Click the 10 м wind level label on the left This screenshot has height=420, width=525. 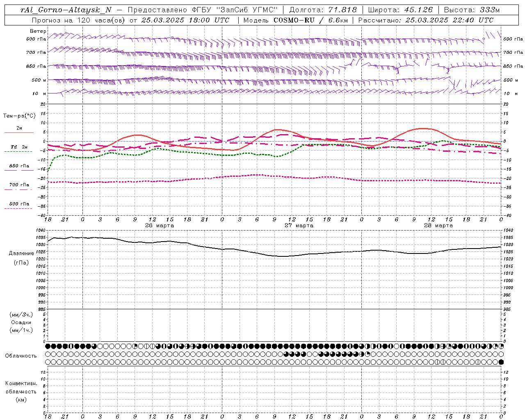point(39,94)
